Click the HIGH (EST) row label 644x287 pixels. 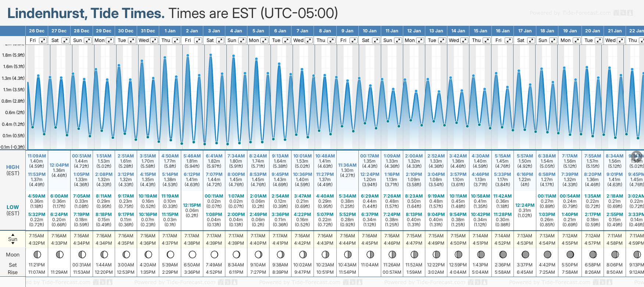tap(13, 170)
